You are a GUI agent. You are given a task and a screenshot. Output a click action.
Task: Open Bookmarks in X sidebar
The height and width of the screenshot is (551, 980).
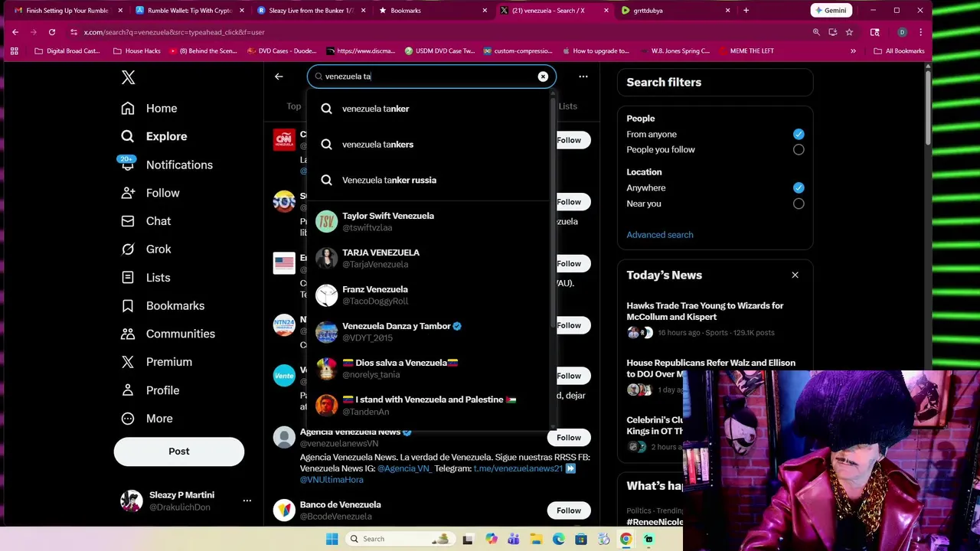163,306
